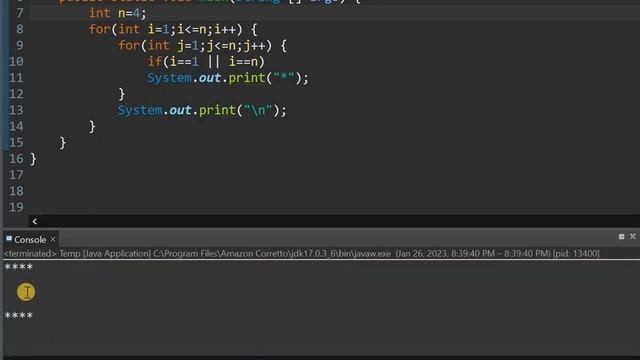This screenshot has height=360, width=640.
Task: Click line number 19 in the gutter
Action: (x=16, y=207)
